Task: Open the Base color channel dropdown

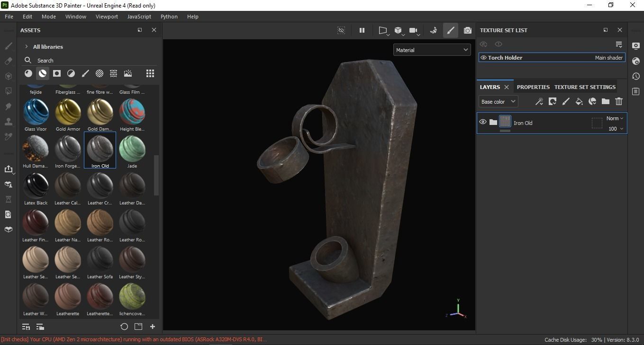Action: pos(498,102)
